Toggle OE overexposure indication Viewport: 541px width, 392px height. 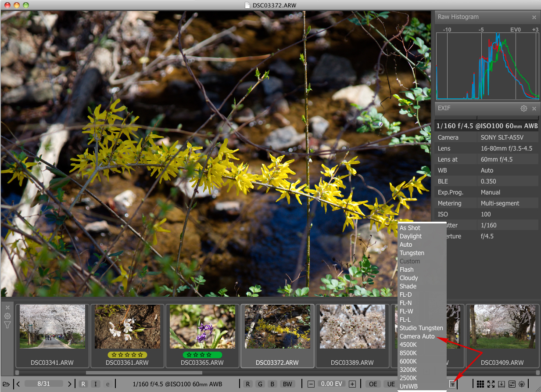[x=373, y=384]
